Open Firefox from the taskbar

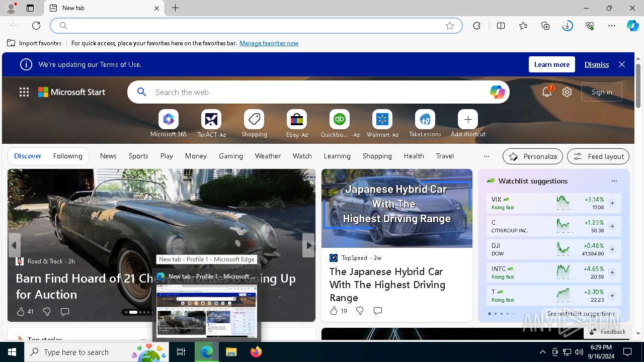pyautogui.click(x=256, y=352)
